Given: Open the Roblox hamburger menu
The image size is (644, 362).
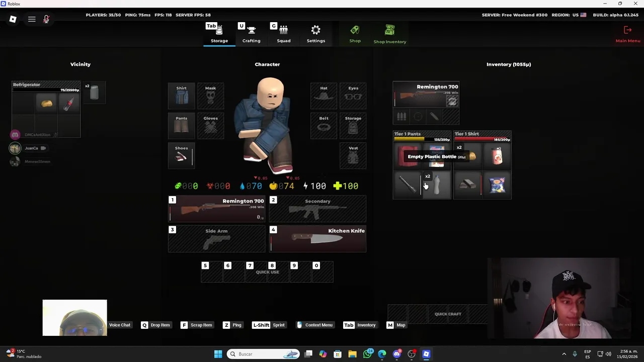Looking at the screenshot, I should tap(32, 19).
